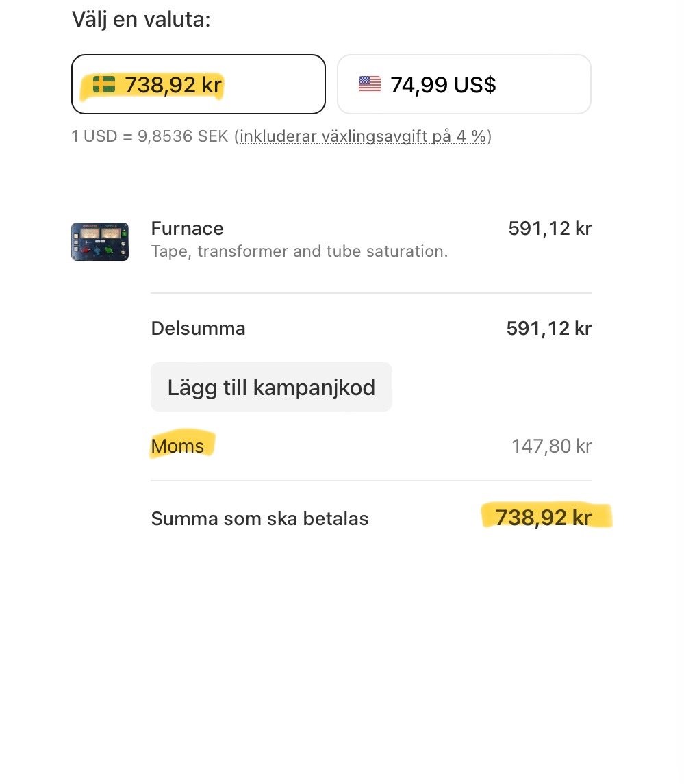Choose the 74,99 US$ currency option
Image resolution: width=684 pixels, height=784 pixels.
(464, 84)
